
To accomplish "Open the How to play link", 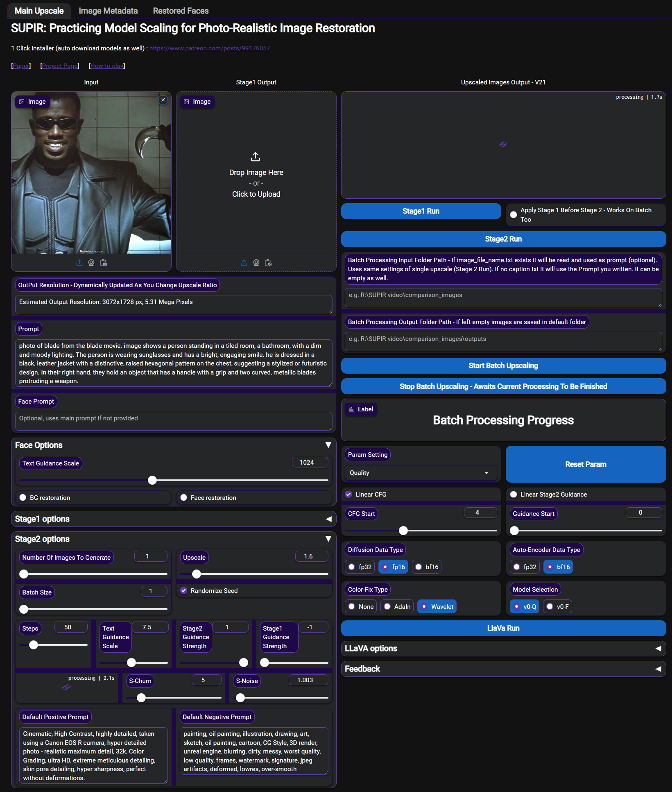I will (107, 66).
